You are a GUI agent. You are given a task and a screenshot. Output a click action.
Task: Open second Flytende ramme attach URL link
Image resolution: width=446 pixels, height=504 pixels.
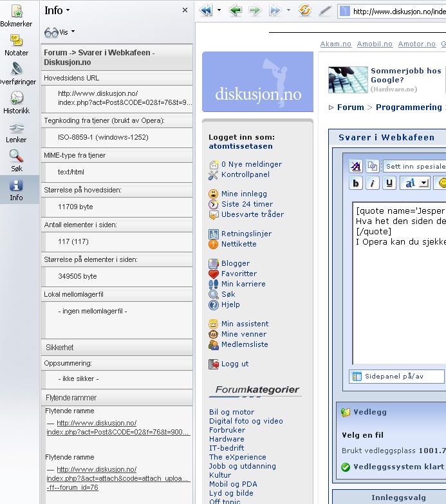tap(118, 478)
